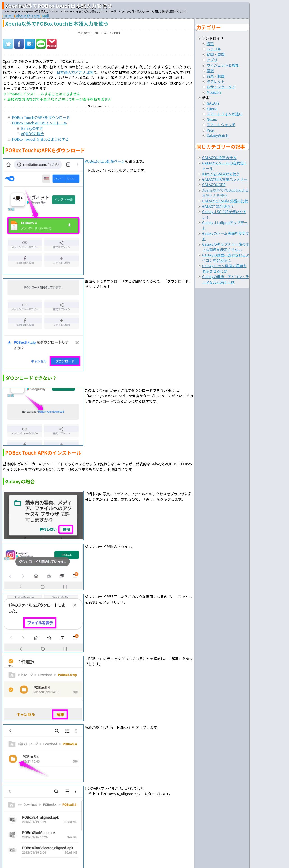
Task: Jump to POBox TouchのAPKをダウンロード section
Action: 41,118
